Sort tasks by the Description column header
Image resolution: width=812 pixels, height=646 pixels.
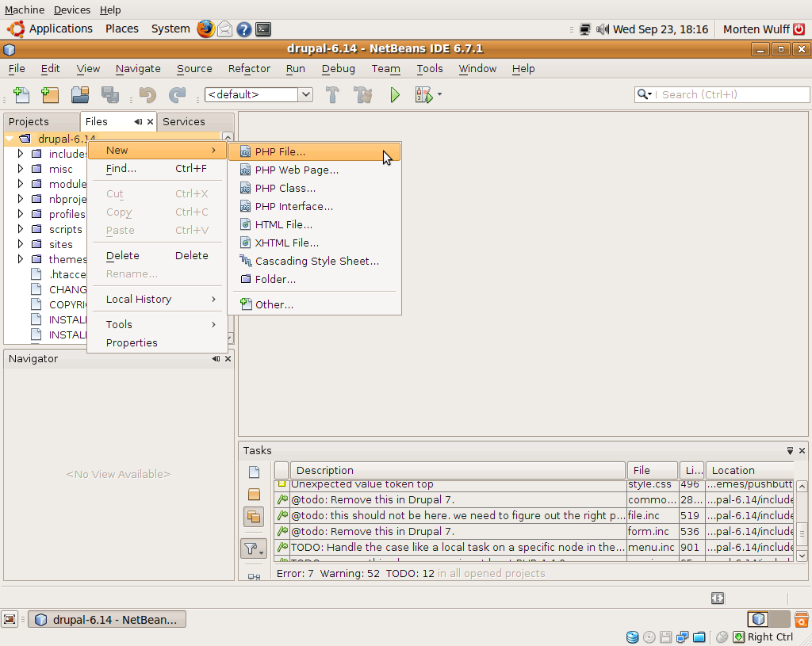[x=458, y=471]
